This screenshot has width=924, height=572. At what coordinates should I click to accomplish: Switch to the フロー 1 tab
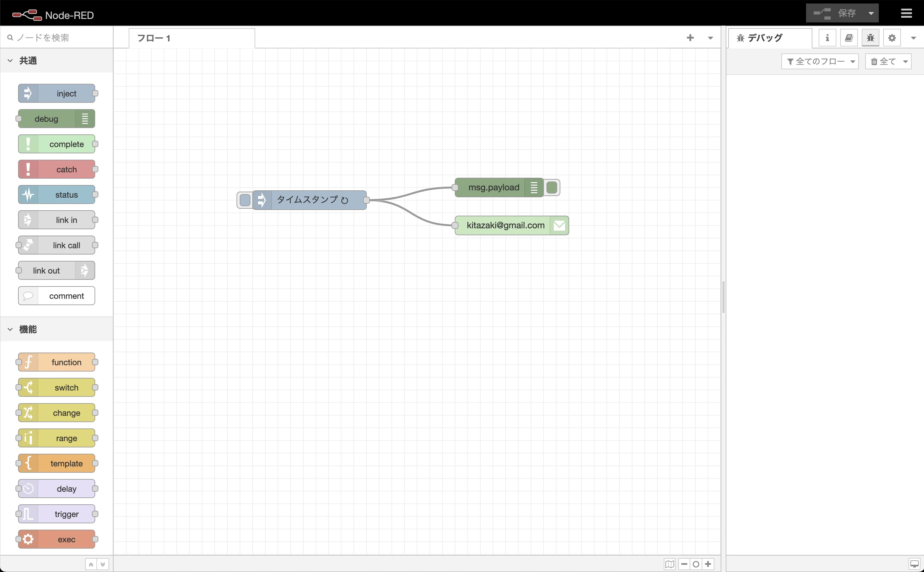[192, 38]
